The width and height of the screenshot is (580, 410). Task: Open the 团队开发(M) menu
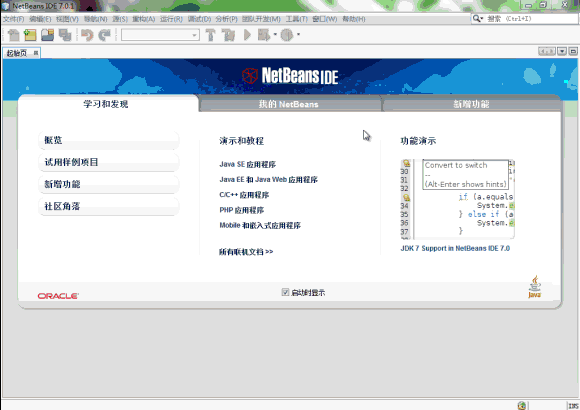tap(261, 19)
